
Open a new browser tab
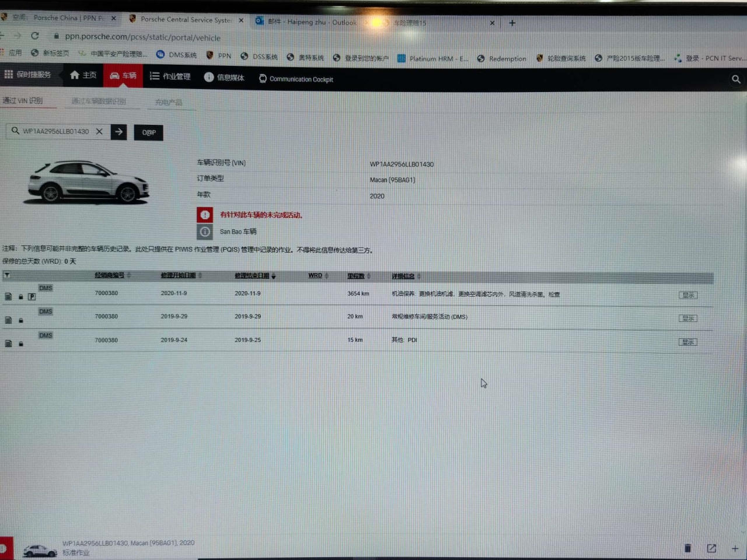pos(512,23)
